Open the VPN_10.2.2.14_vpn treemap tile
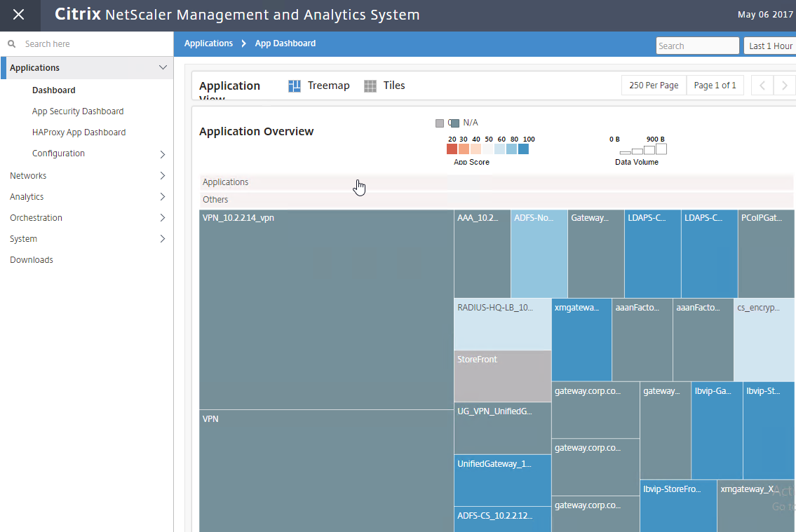796x532 pixels. (326, 310)
